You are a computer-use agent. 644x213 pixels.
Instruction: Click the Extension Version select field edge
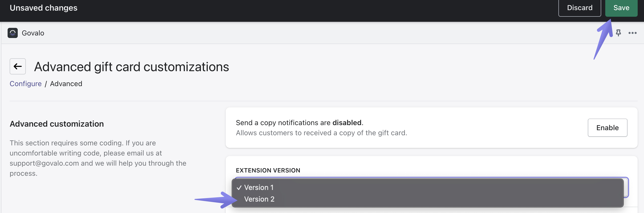point(626,188)
